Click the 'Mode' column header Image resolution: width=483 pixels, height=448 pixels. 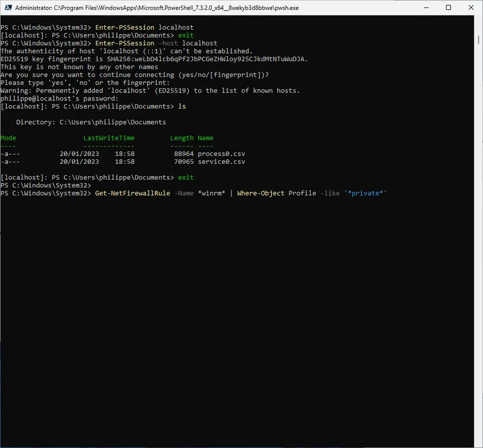pos(8,138)
